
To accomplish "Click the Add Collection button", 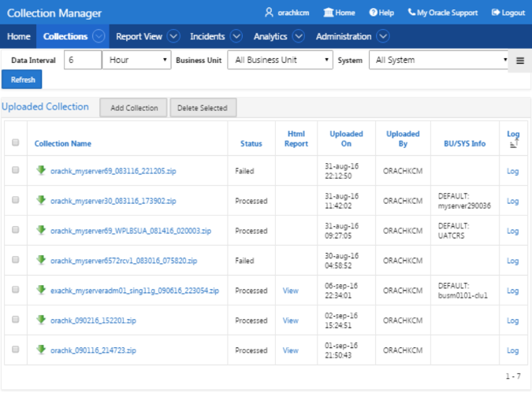I will (x=133, y=108).
